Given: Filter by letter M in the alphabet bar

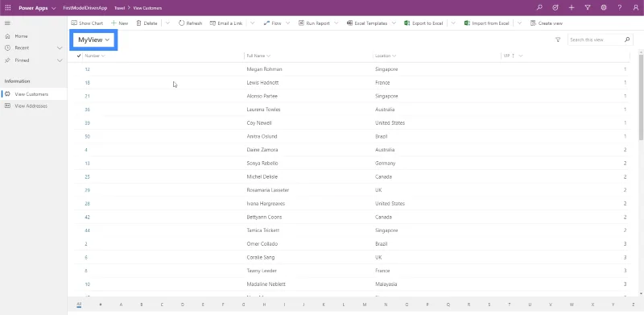Looking at the screenshot, I should (365, 305).
